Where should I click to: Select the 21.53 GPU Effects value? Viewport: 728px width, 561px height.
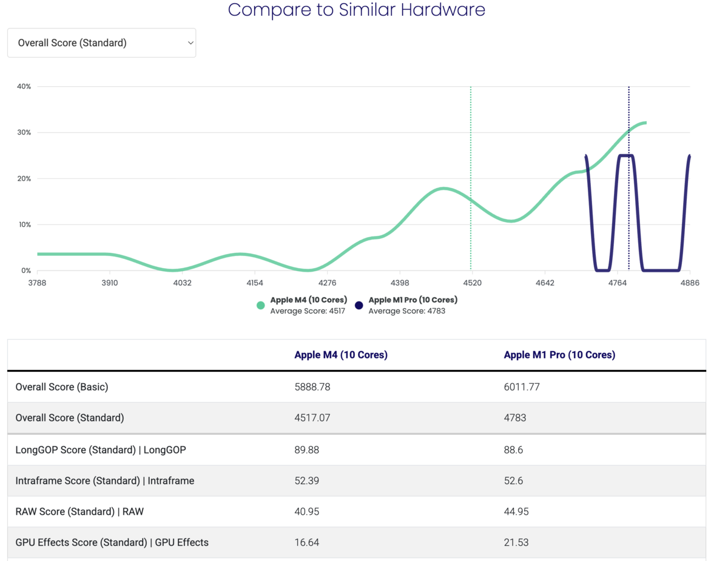click(516, 543)
